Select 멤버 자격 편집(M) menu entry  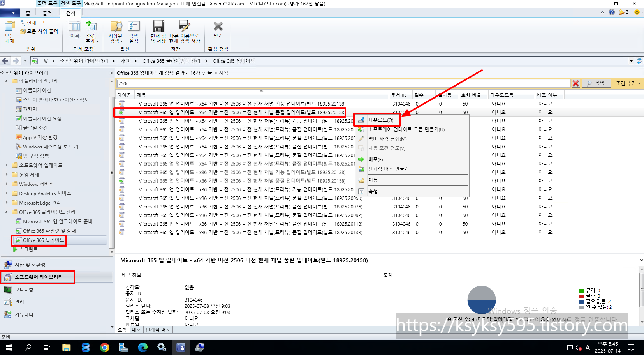387,139
